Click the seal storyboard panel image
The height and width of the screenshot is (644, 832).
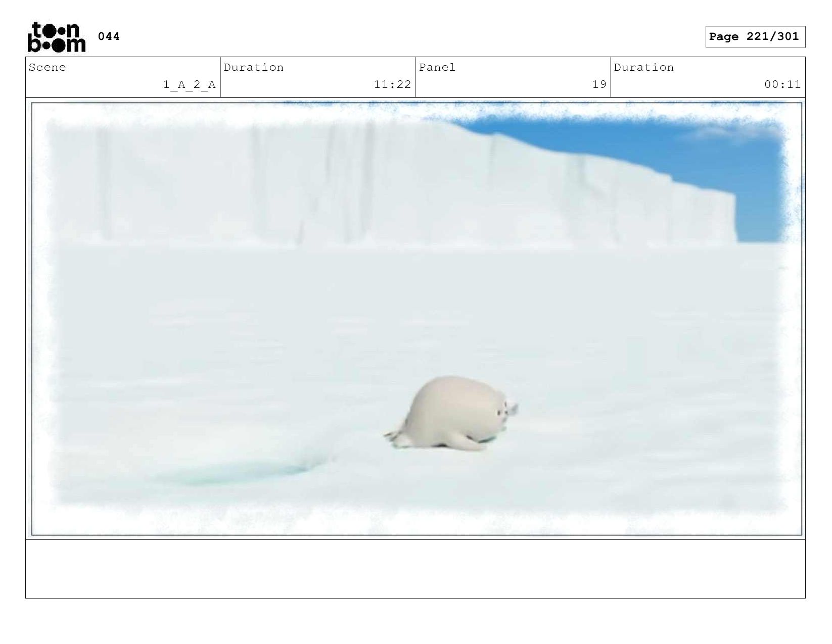(x=417, y=319)
